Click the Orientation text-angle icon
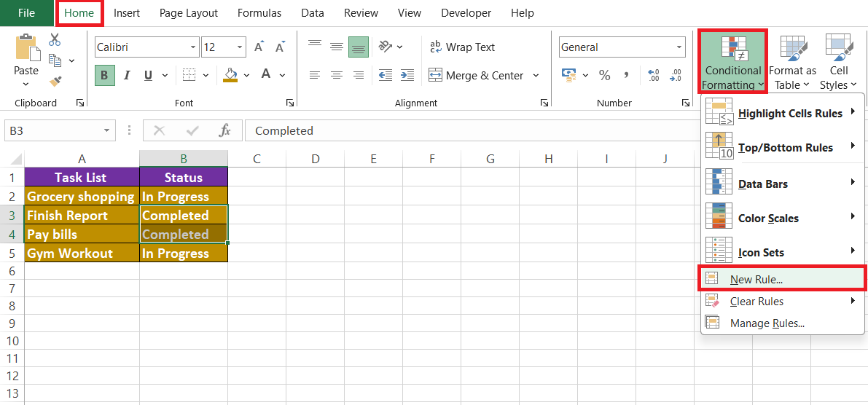This screenshot has height=405, width=868. click(386, 47)
